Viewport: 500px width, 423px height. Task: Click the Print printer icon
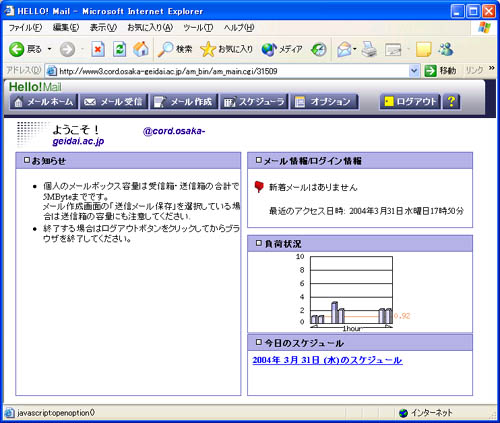coord(369,50)
